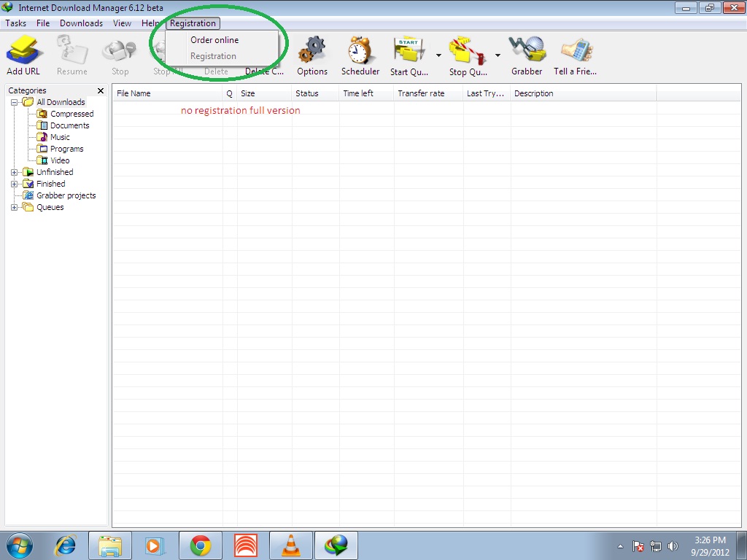Image resolution: width=747 pixels, height=560 pixels.
Task: Sort by Transfer rate column header
Action: tap(428, 93)
